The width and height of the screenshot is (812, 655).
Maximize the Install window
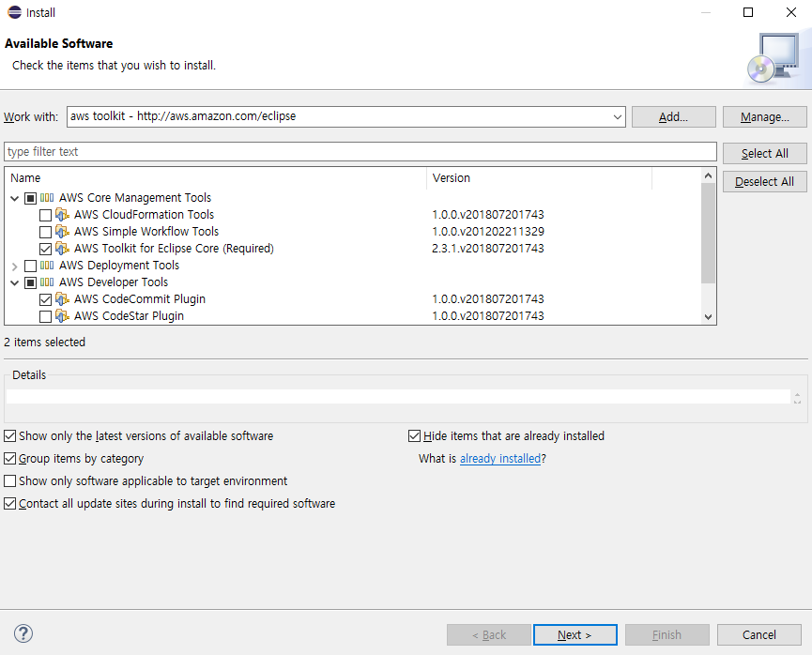(748, 12)
